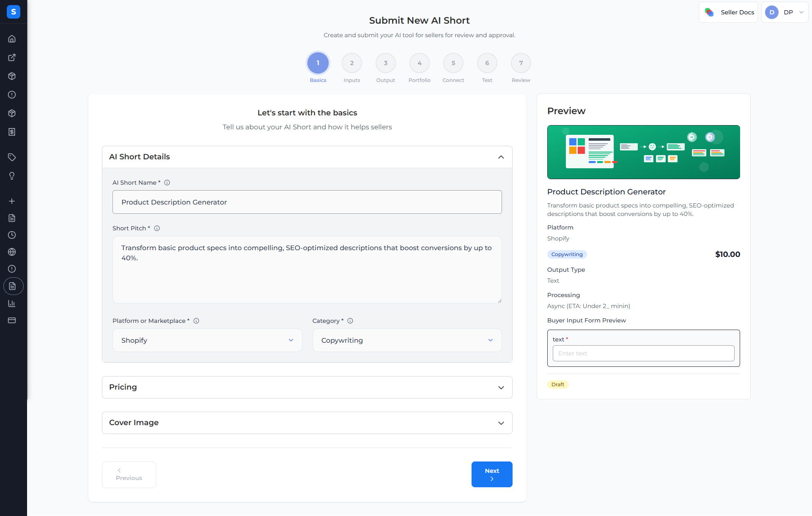Image resolution: width=812 pixels, height=516 pixels.
Task: Click the AI Short Name input field
Action: 307,202
